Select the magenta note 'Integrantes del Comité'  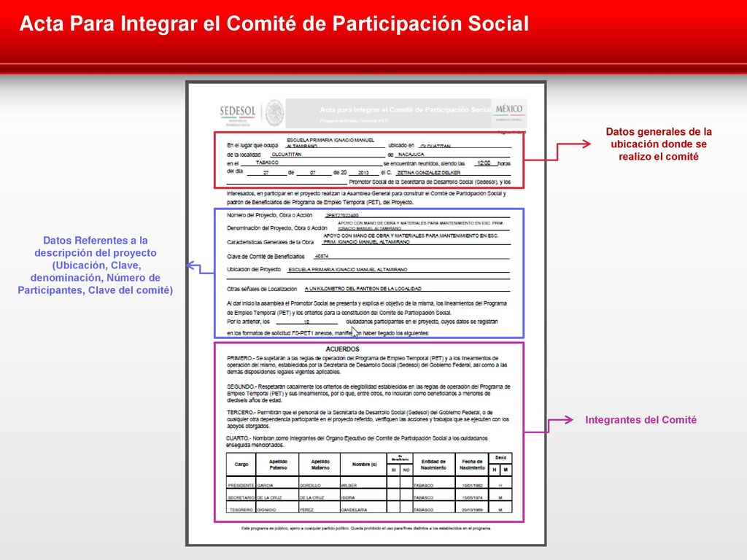point(640,419)
